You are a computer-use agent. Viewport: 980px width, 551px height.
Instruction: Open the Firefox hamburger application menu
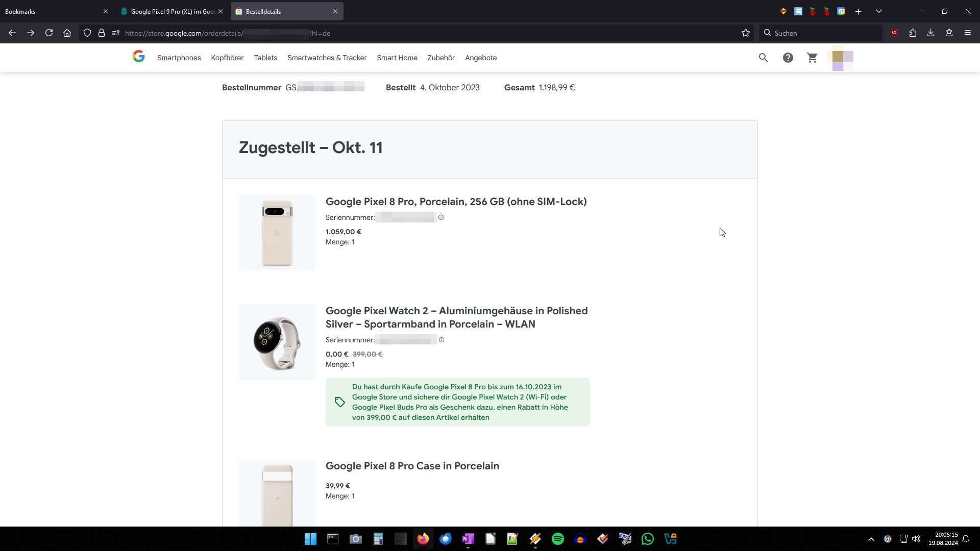(x=967, y=33)
